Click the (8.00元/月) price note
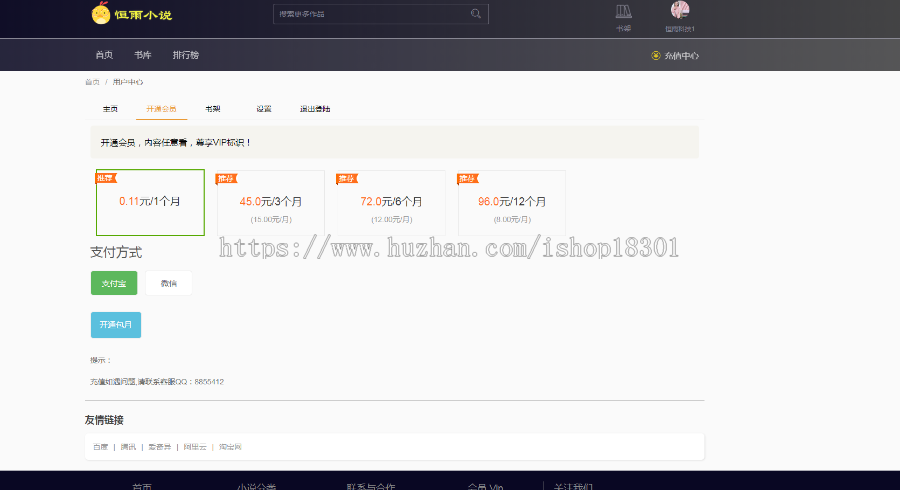900x490 pixels. tap(512, 219)
